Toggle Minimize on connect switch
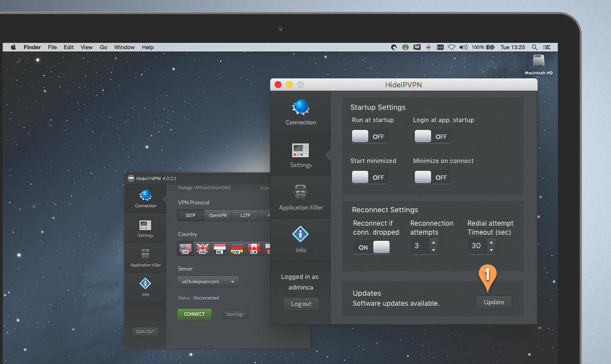 (x=433, y=177)
